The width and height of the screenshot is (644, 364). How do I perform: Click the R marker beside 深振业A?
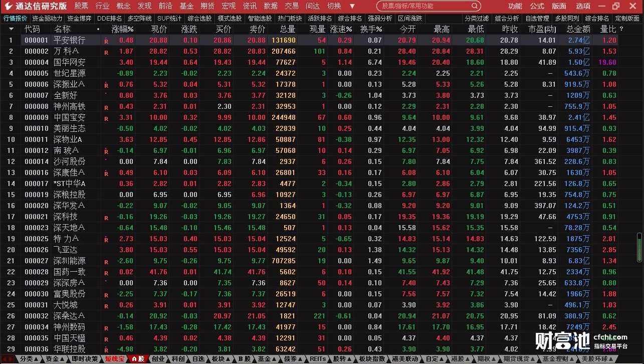pyautogui.click(x=106, y=85)
